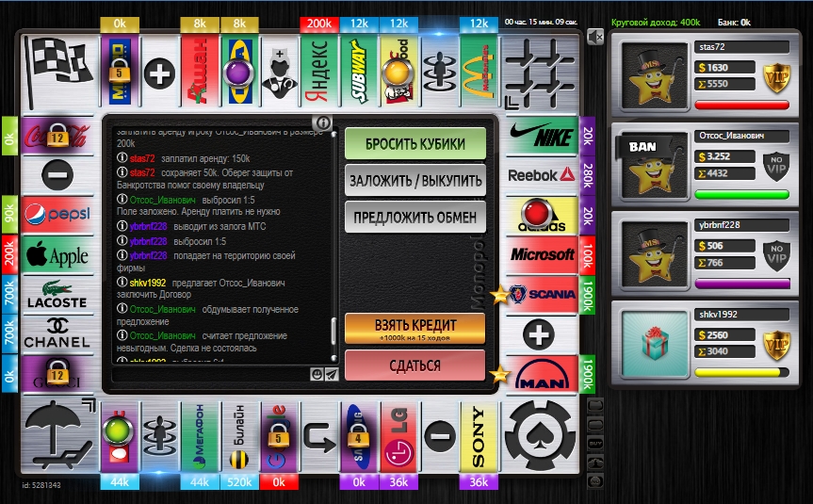The height and width of the screenshot is (504, 813).
Task: Focus the chat message input field
Action: [x=209, y=374]
